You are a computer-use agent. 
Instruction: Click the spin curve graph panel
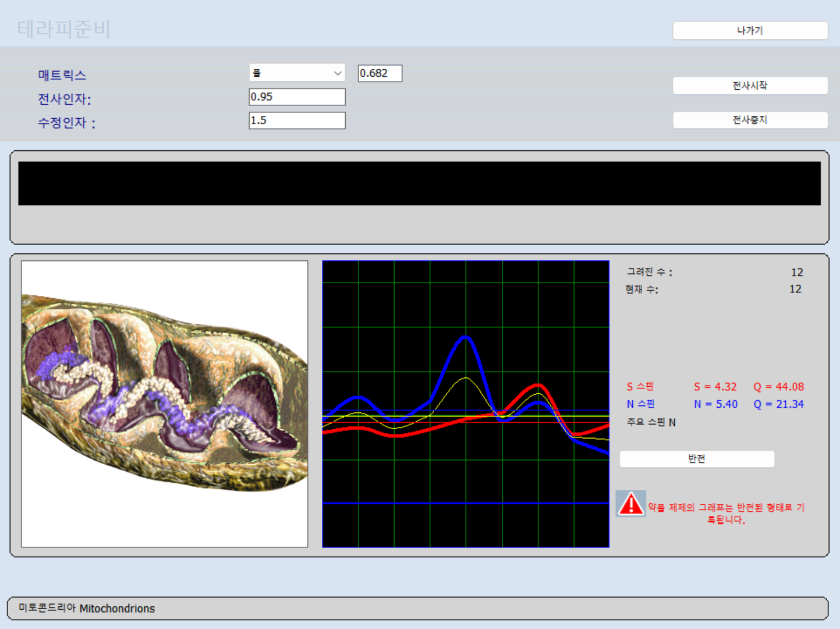466,404
